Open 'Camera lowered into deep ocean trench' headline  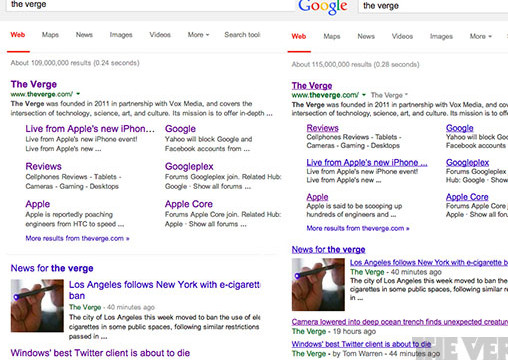point(400,322)
